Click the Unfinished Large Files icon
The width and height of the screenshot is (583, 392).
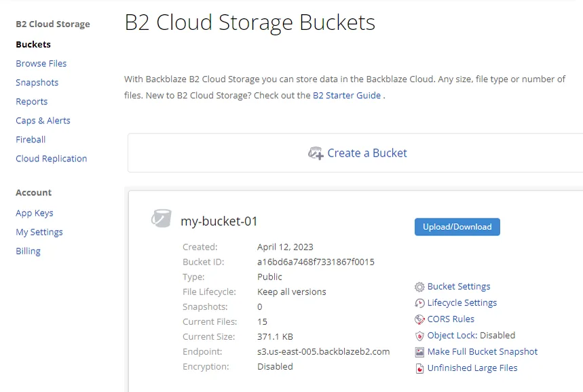tap(419, 368)
